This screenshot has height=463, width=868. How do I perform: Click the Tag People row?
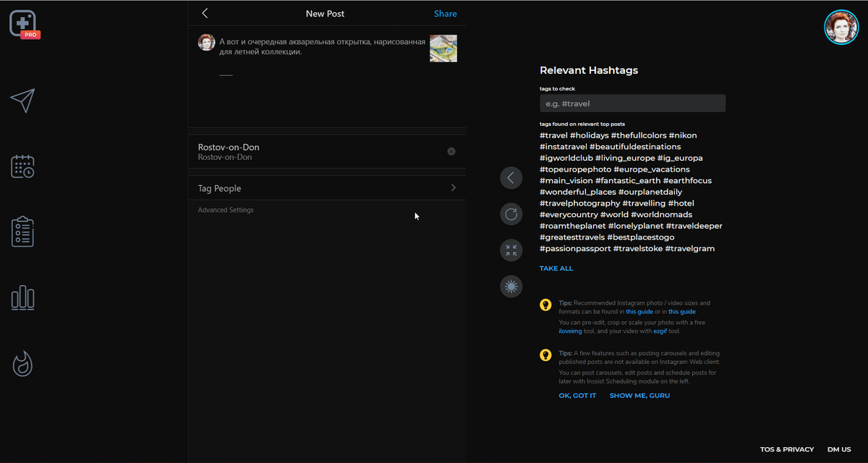click(x=328, y=188)
